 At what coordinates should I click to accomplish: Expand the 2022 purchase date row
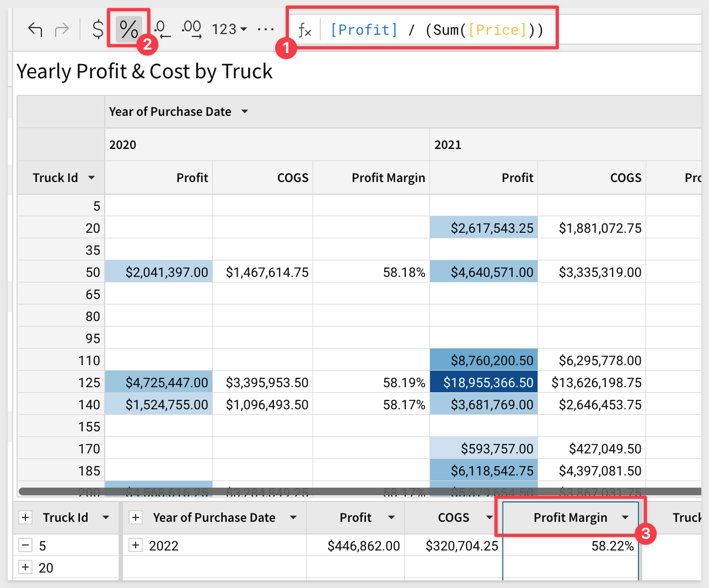tap(136, 546)
